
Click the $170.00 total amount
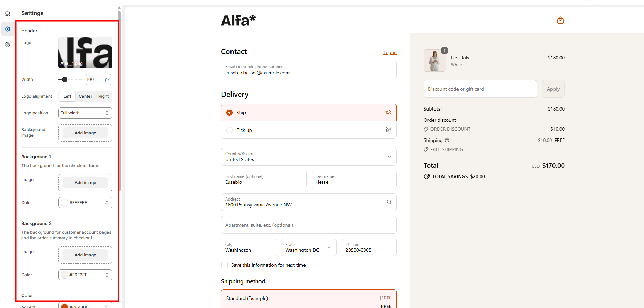tap(553, 166)
